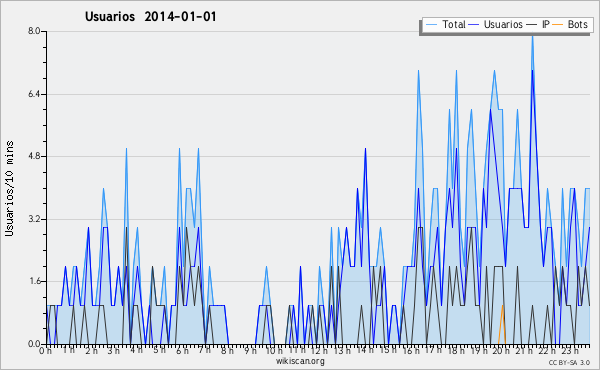Select the Usuarios legend entry
Screen dimensions: 600x370
496,24
